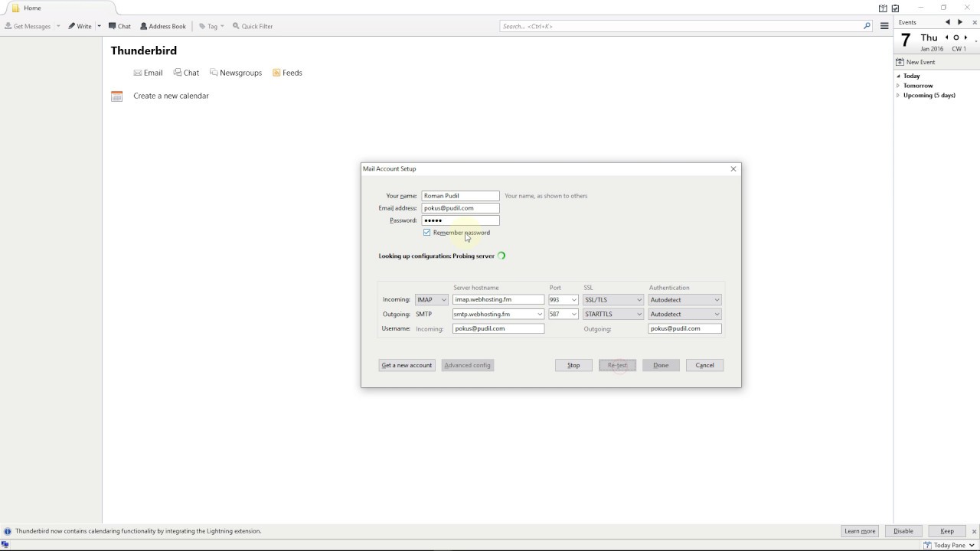Screen dimensions: 980x551
Task: Click the incoming username field
Action: click(498, 328)
